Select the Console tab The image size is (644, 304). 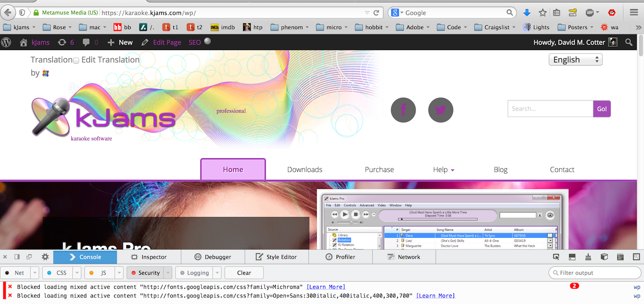85,257
